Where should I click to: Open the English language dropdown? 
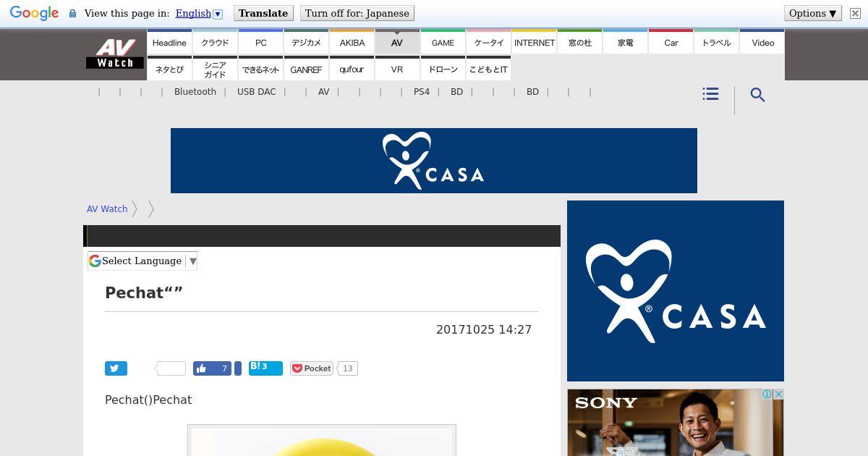tap(199, 13)
